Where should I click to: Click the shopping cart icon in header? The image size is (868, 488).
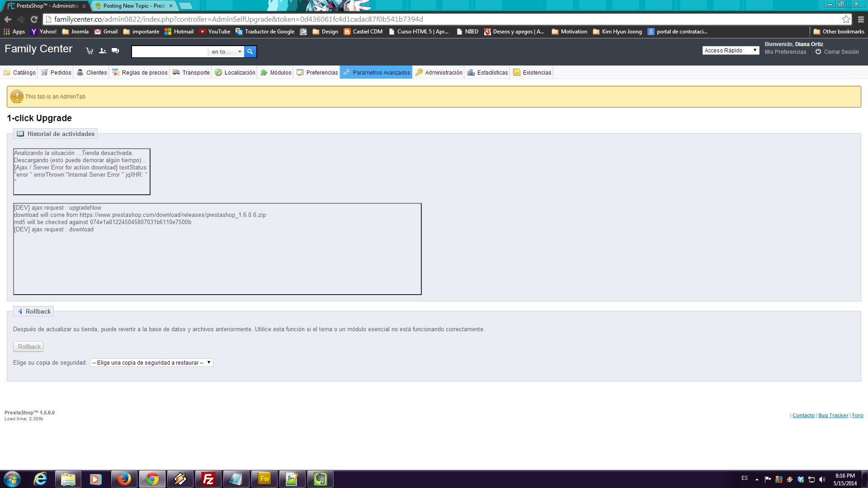[90, 51]
